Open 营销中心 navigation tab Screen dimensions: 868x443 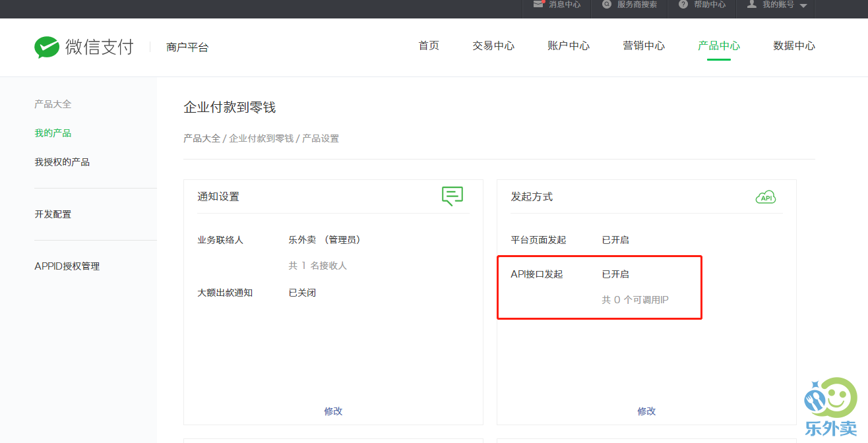(644, 45)
